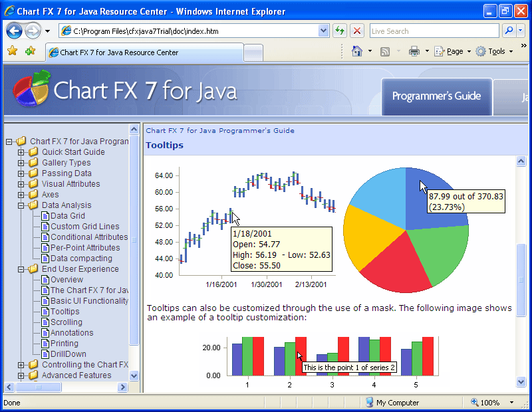
Task: Click the zoom magnifier icon in status bar
Action: coord(474,402)
